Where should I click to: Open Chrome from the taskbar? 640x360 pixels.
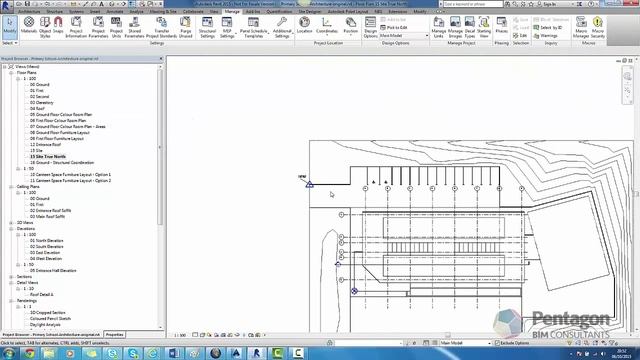[x=29, y=353]
